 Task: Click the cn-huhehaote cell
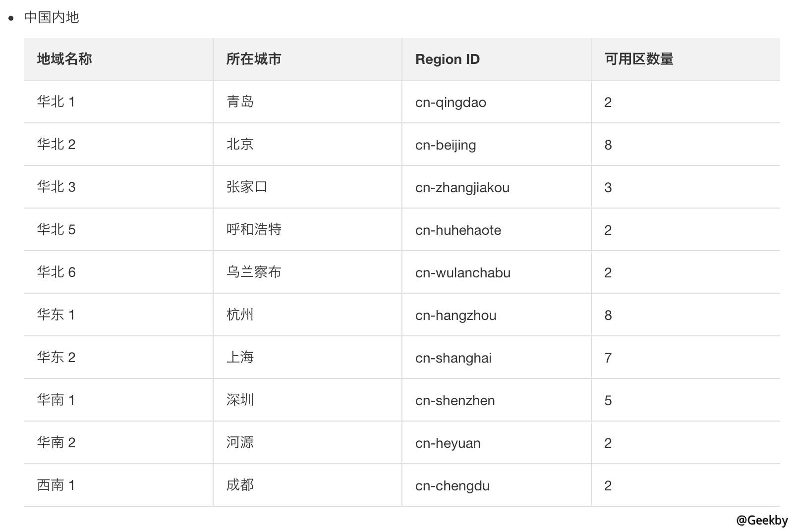[458, 230]
